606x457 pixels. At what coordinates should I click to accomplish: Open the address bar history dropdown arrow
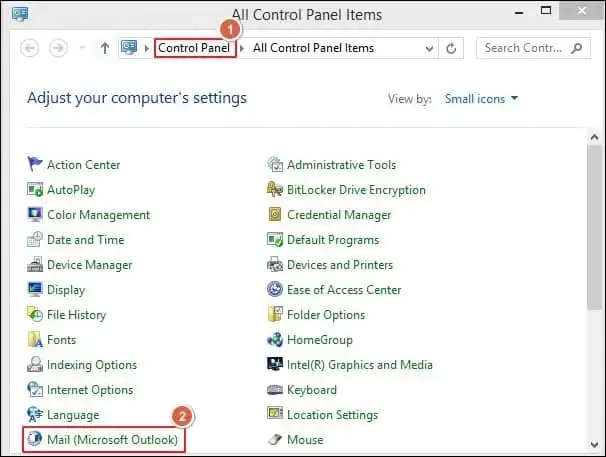click(x=429, y=48)
